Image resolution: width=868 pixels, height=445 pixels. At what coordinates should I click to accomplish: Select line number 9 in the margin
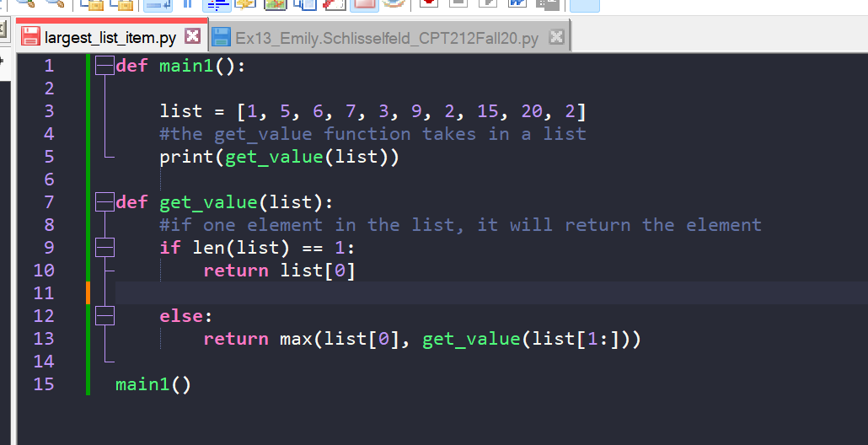click(x=49, y=248)
